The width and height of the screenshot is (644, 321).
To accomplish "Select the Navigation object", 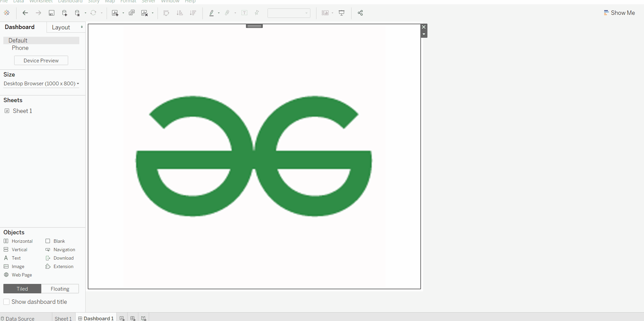I will 60,250.
